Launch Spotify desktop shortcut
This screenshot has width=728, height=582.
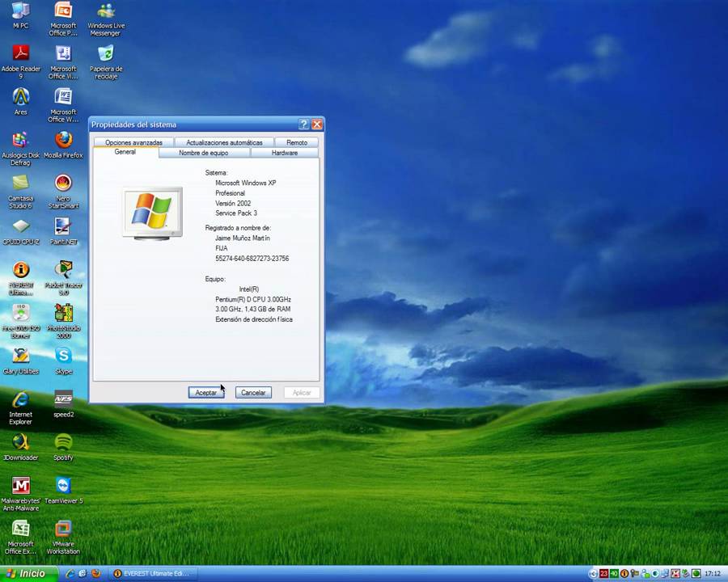63,447
